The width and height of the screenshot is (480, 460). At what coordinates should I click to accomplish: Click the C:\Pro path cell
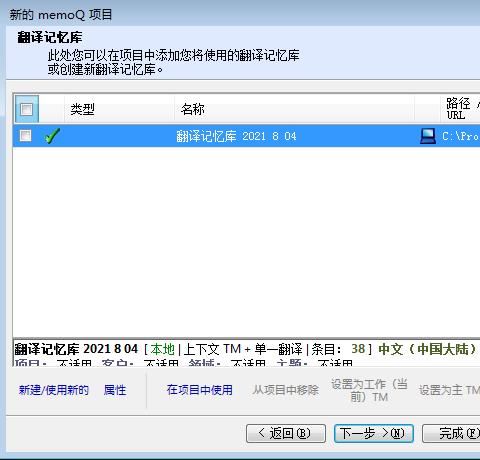click(460, 136)
